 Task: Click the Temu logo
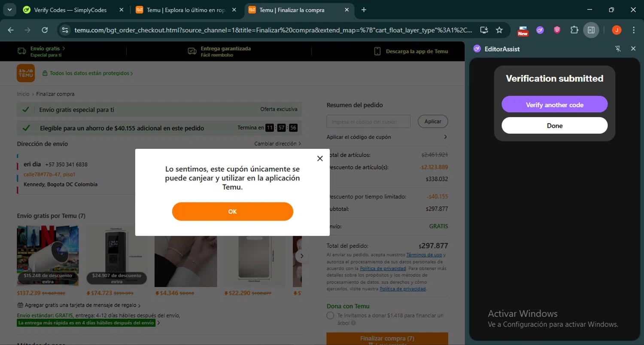(26, 73)
